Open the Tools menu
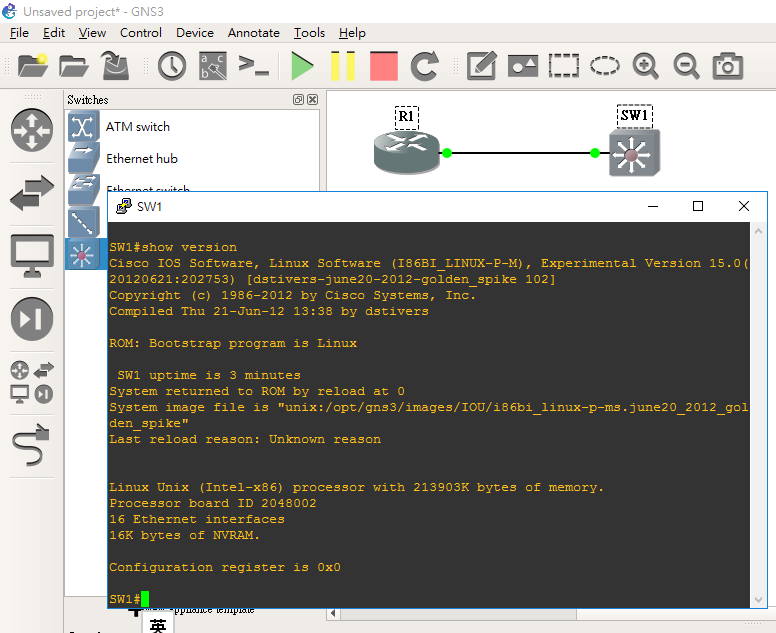776x633 pixels. [309, 33]
